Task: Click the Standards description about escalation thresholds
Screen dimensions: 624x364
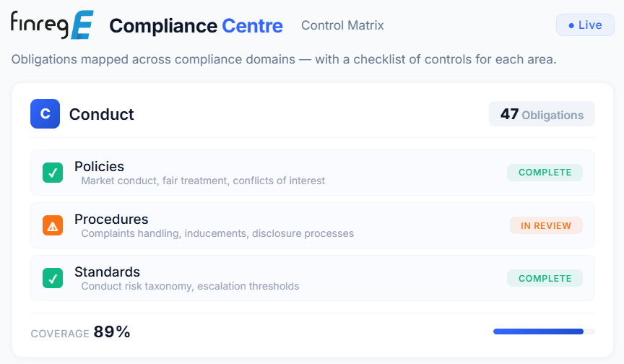Action: [190, 286]
